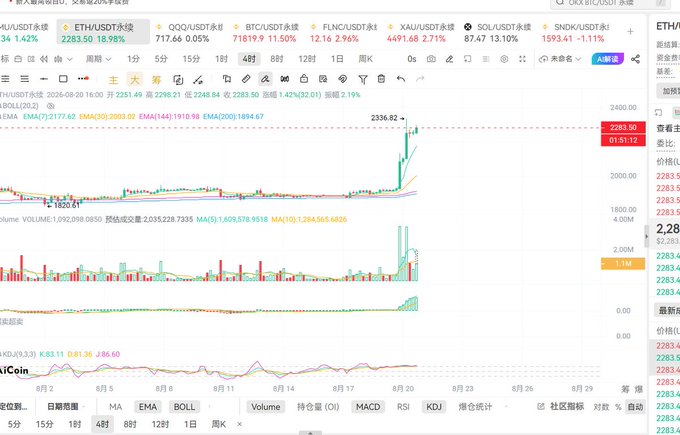
Task: Toggle the MA indicator off or on
Action: (x=115, y=407)
